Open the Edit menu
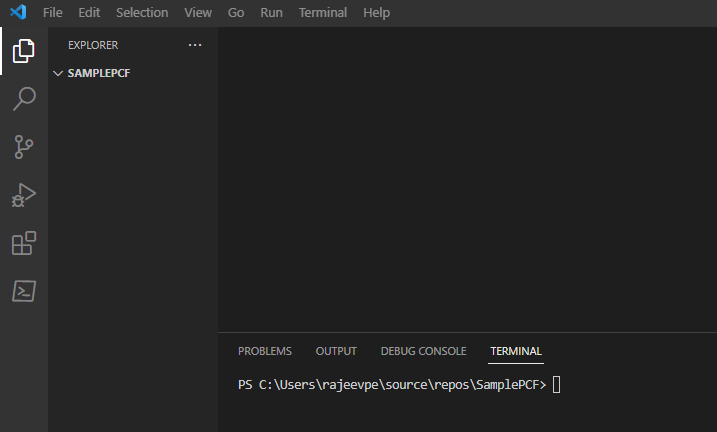Viewport: 717px width, 432px height. click(x=89, y=13)
